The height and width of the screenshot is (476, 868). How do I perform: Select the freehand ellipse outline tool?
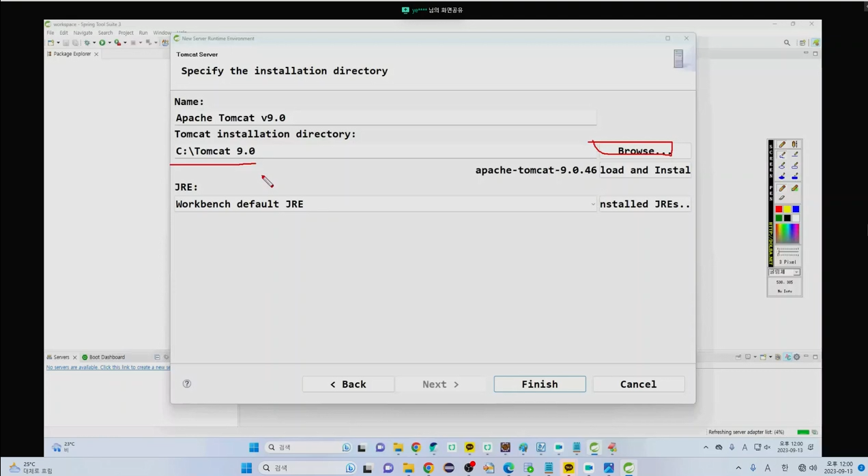[782, 166]
